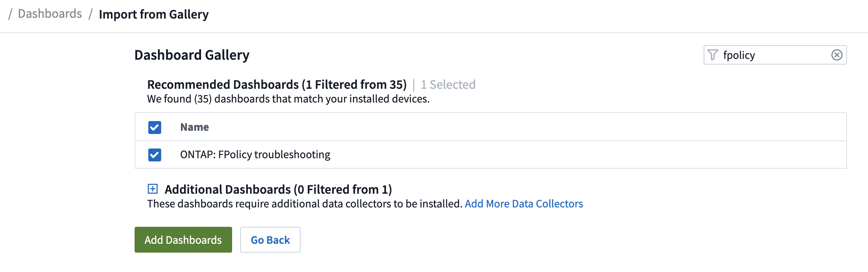Clear the fpolicy filter text
868x272 pixels.
click(x=837, y=55)
